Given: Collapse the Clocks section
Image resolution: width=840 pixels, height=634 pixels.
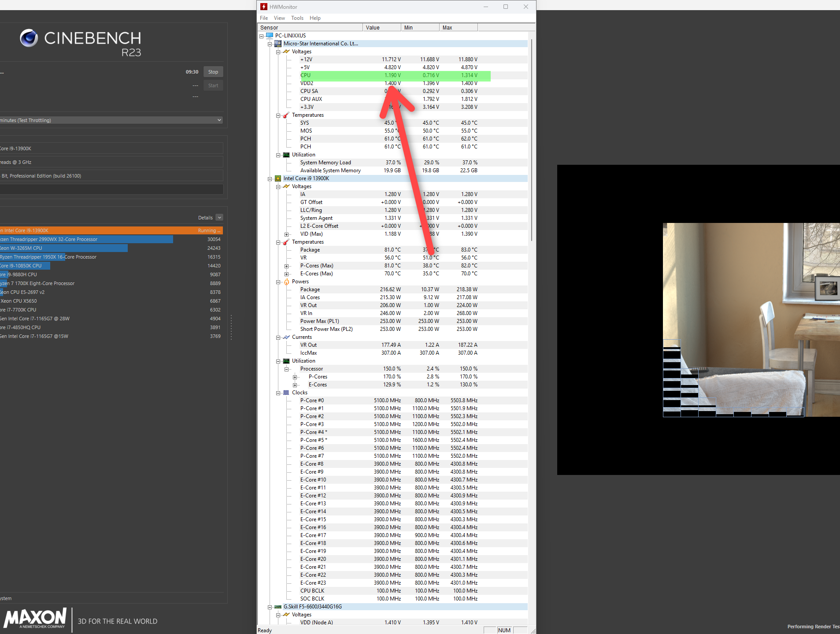Looking at the screenshot, I should (278, 393).
